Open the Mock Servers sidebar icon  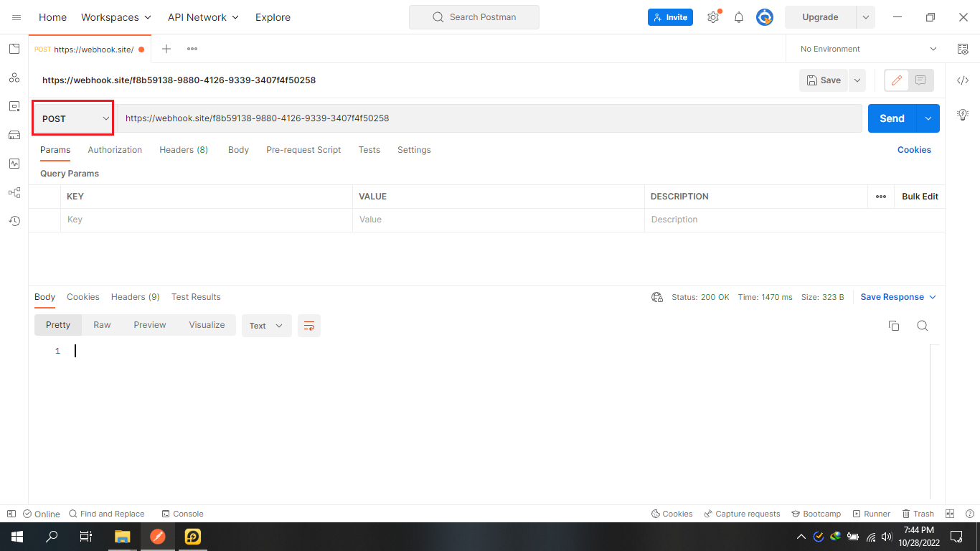click(14, 135)
